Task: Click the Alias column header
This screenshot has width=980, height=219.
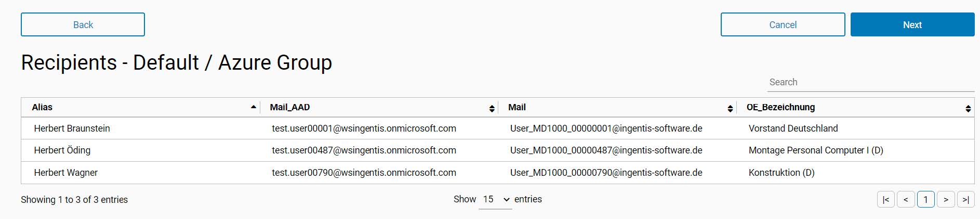Action: (42, 107)
